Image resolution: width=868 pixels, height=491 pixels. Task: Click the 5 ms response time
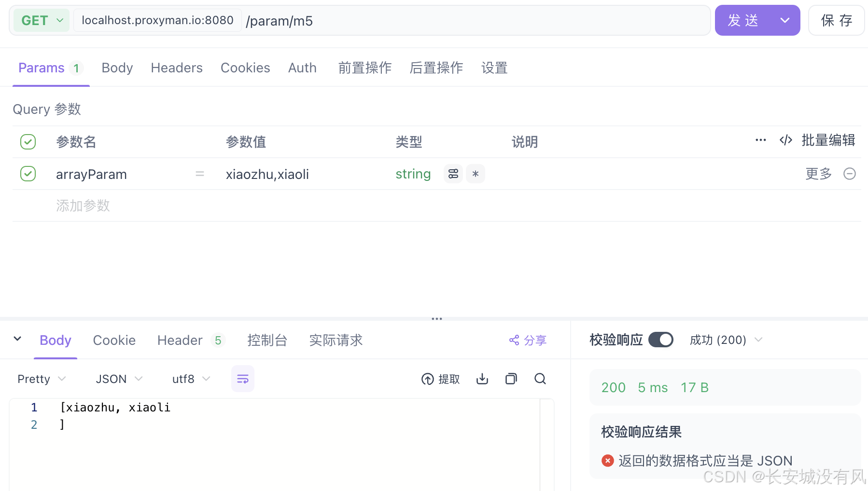tap(653, 387)
